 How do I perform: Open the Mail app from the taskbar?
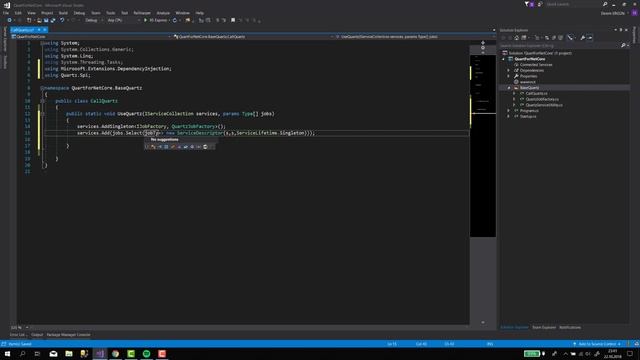[x=53, y=353]
